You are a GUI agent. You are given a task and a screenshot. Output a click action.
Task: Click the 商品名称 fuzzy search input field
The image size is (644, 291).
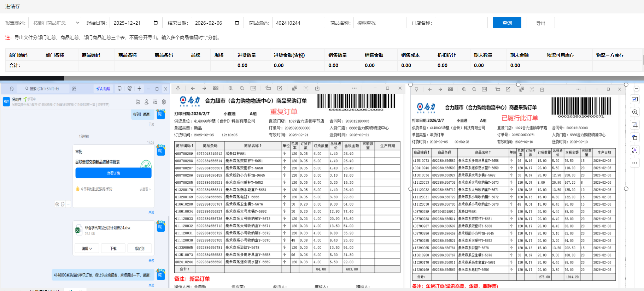pos(380,23)
